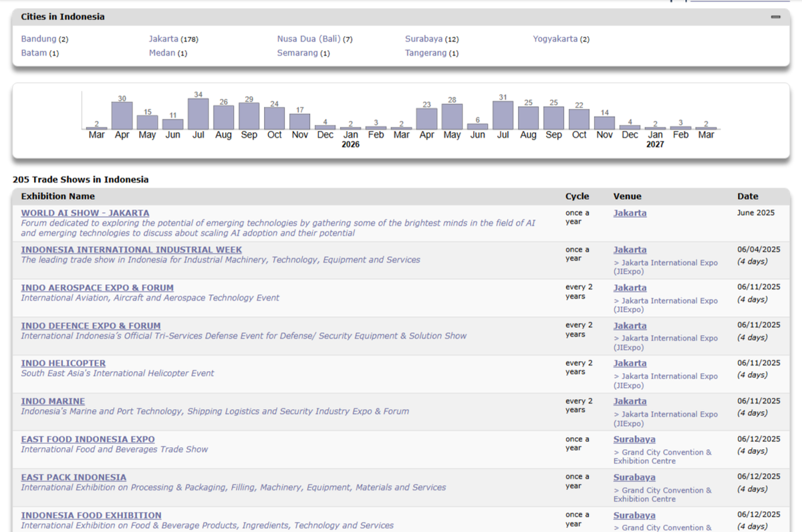
Task: Open EAST FOOD INDONESIA EXPO link
Action: coord(88,440)
